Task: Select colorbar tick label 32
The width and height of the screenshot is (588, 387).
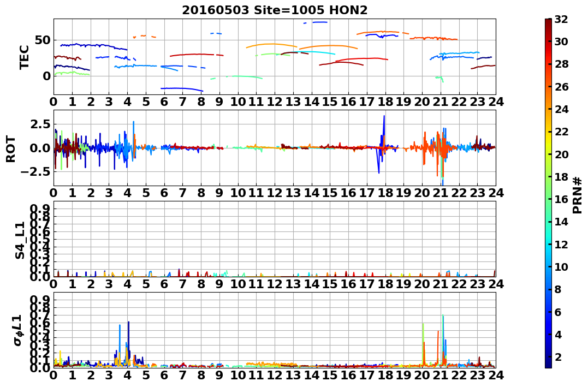Action: (561, 19)
